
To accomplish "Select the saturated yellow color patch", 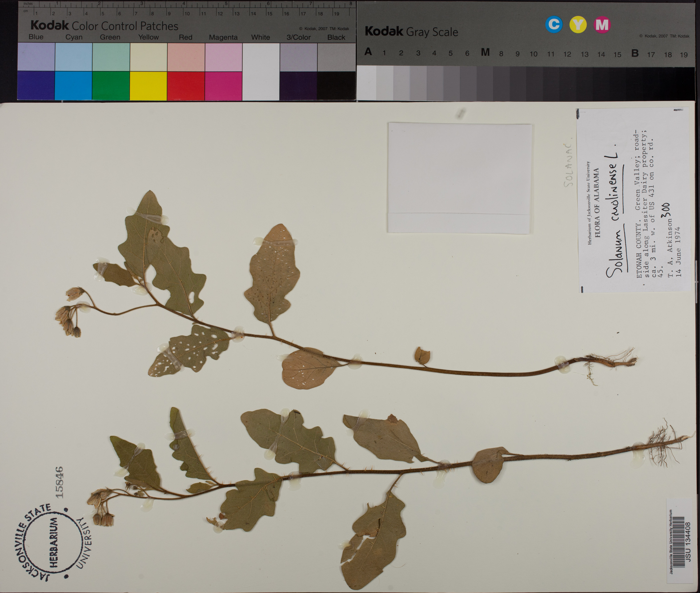I will pos(148,86).
